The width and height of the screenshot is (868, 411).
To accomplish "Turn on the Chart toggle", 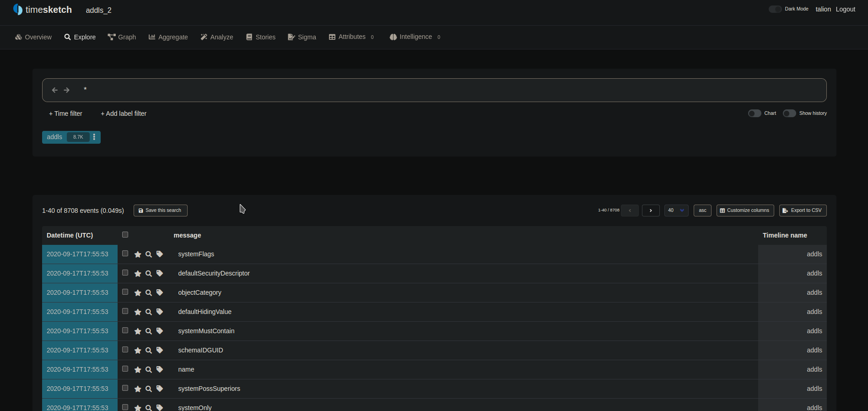I will click(754, 114).
